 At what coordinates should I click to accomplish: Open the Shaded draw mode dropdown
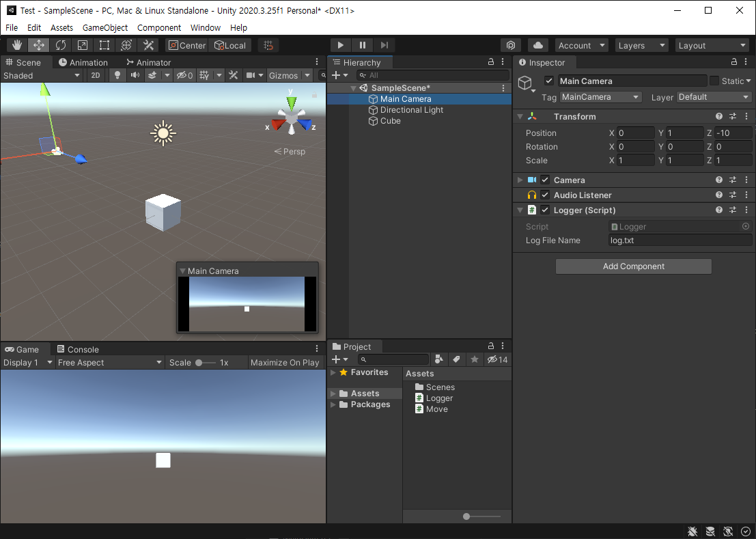coord(41,75)
